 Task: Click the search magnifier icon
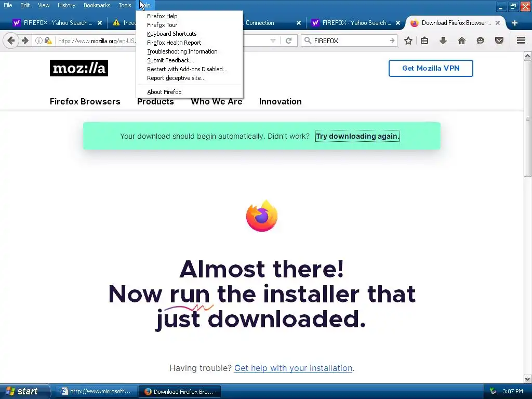click(x=308, y=41)
